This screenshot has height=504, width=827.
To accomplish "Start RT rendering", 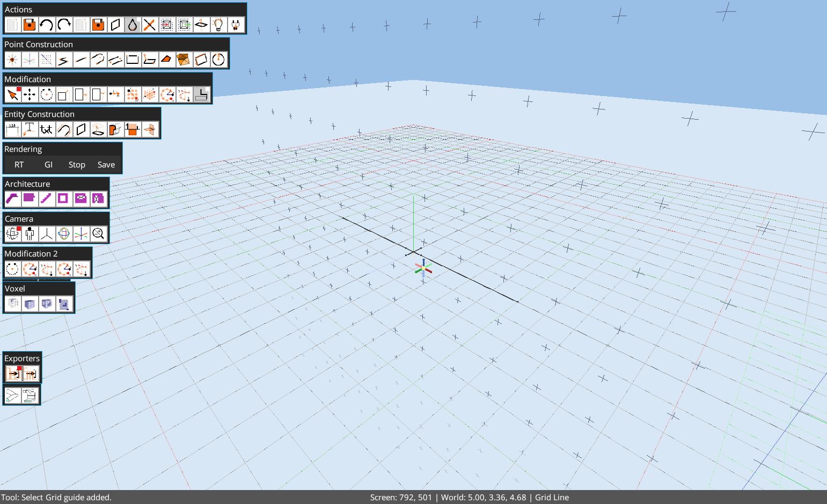I will (19, 165).
